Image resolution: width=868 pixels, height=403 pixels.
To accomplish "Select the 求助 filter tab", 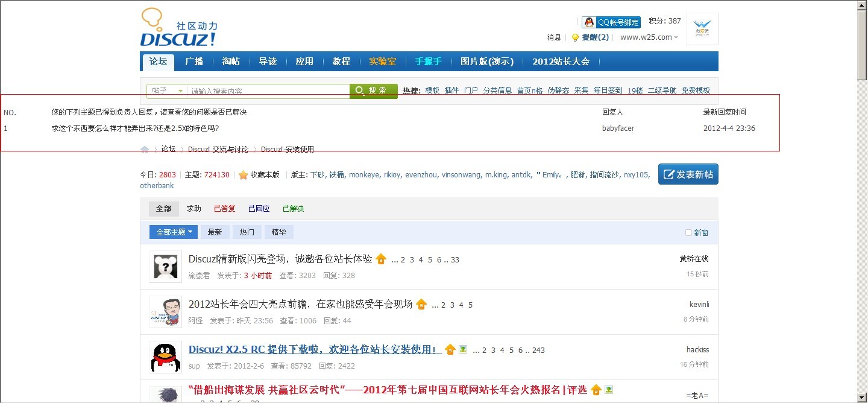I will [x=194, y=209].
